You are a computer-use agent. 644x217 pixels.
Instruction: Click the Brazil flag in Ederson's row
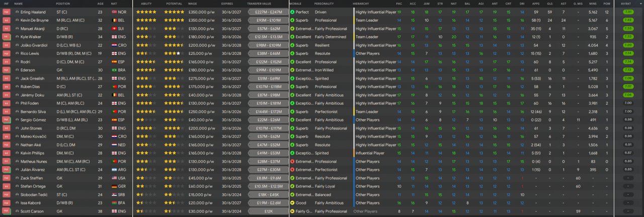coord(114,70)
